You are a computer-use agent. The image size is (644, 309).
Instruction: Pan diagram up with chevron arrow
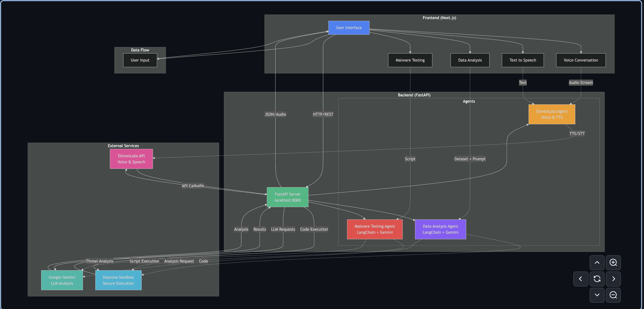[597, 263]
